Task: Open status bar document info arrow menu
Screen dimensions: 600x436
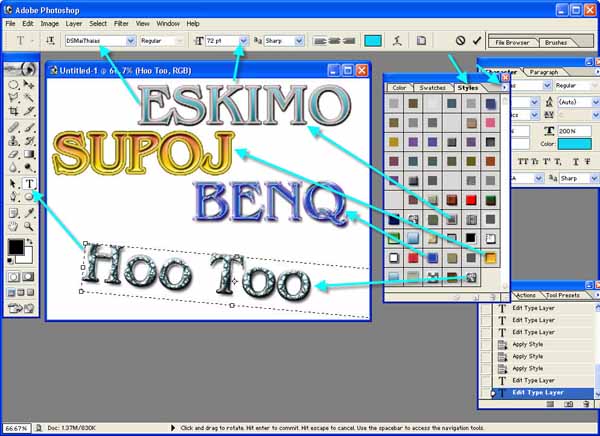Action: click(x=173, y=428)
